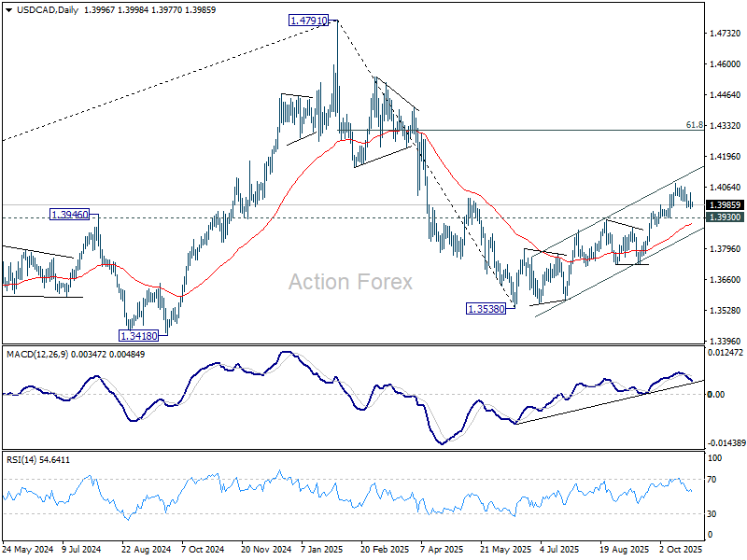Click the 1.40640 price axis value
Viewport: 747px width, 560px height.
[x=726, y=188]
